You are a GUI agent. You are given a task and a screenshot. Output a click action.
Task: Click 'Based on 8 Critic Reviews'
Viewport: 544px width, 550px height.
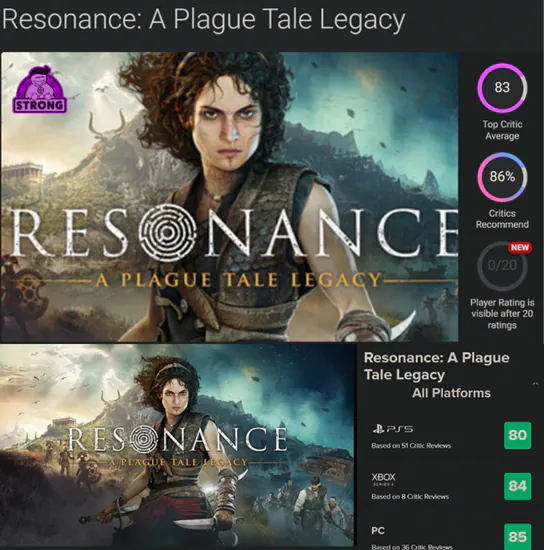(x=410, y=497)
